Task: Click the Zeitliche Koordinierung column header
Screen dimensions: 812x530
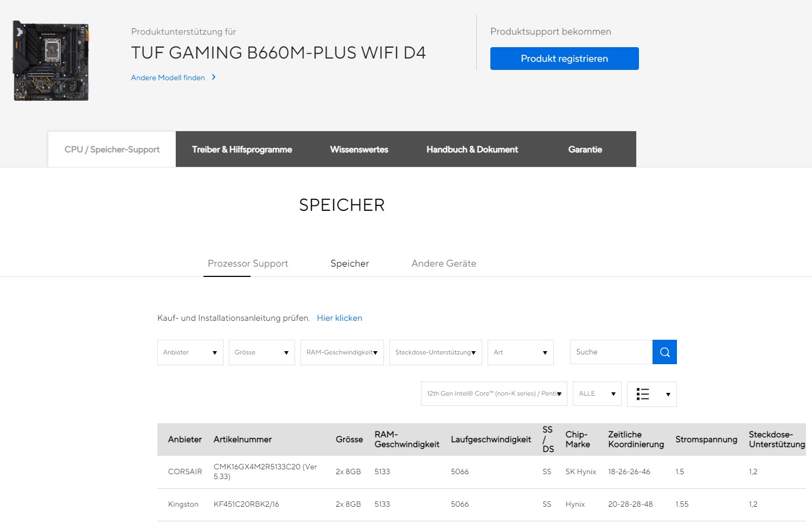Action: [x=636, y=439]
